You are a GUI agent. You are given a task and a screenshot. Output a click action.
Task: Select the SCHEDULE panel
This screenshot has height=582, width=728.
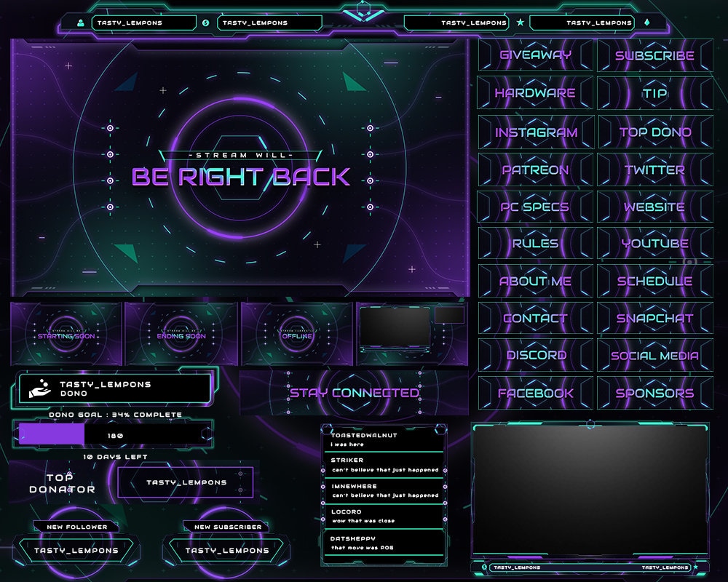653,281
